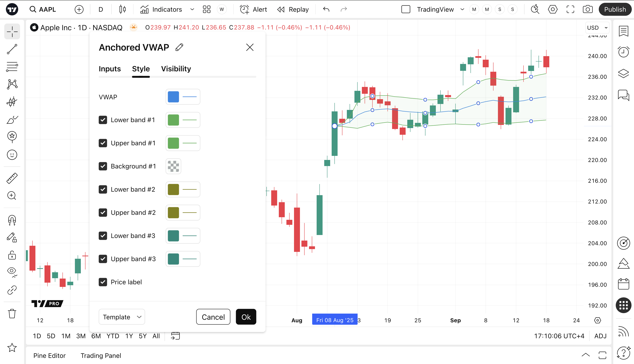Click the trash remove objects icon
The width and height of the screenshot is (634, 364).
(x=12, y=314)
